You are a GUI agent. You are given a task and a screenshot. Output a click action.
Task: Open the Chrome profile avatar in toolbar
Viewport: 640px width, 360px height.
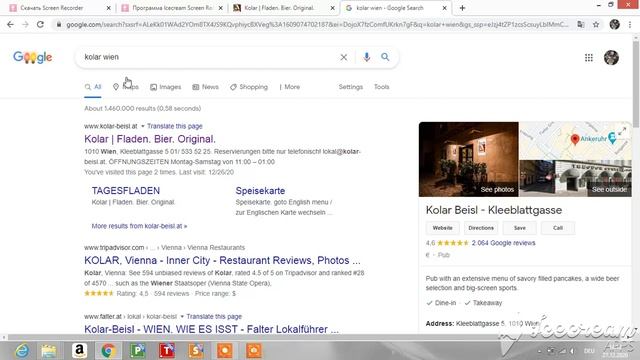coord(615,24)
